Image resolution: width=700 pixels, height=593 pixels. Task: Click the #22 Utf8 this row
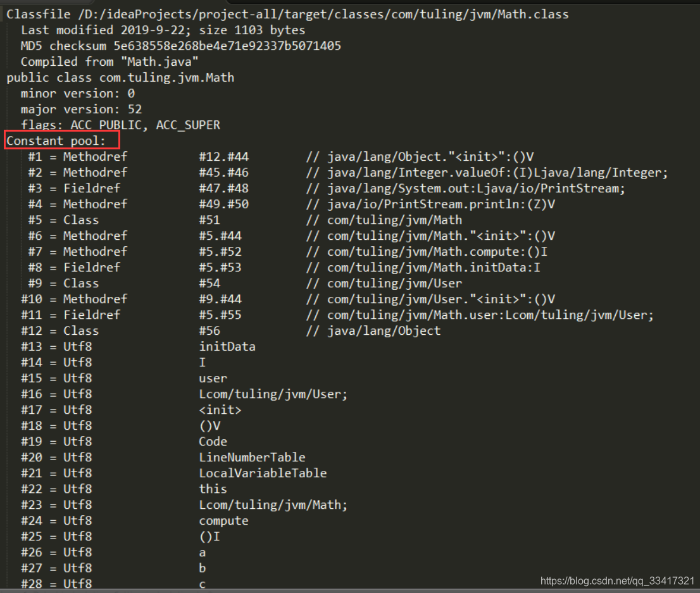pos(123,489)
